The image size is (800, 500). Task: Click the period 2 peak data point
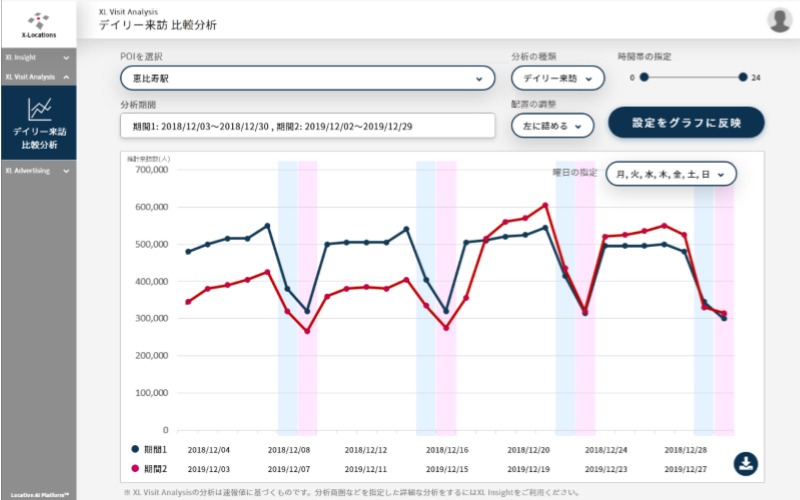click(545, 206)
